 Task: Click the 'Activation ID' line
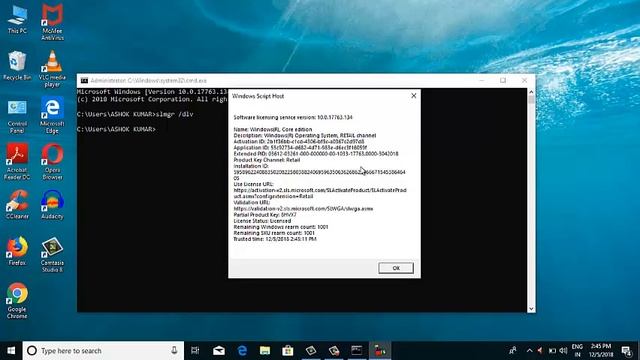(299, 142)
